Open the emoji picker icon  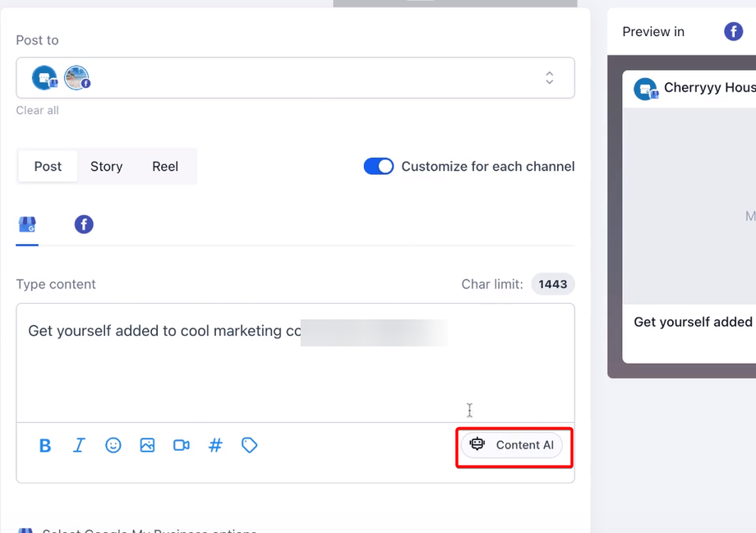coord(113,445)
